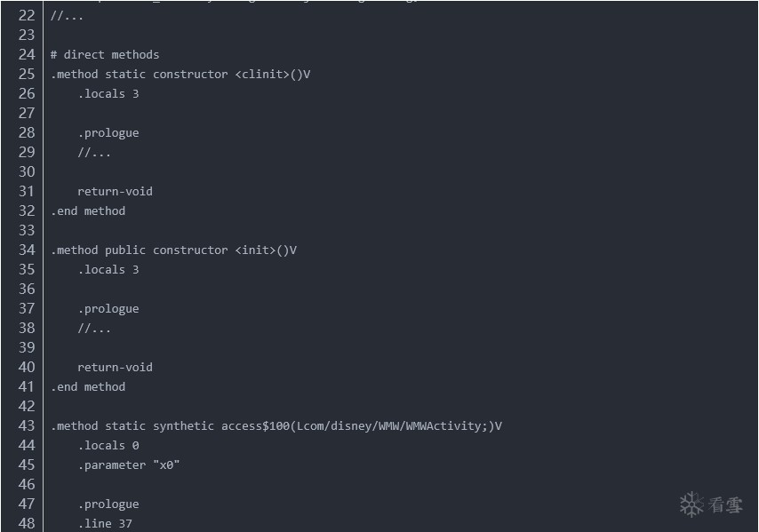Click ".locals 0" on line 44

(108, 445)
